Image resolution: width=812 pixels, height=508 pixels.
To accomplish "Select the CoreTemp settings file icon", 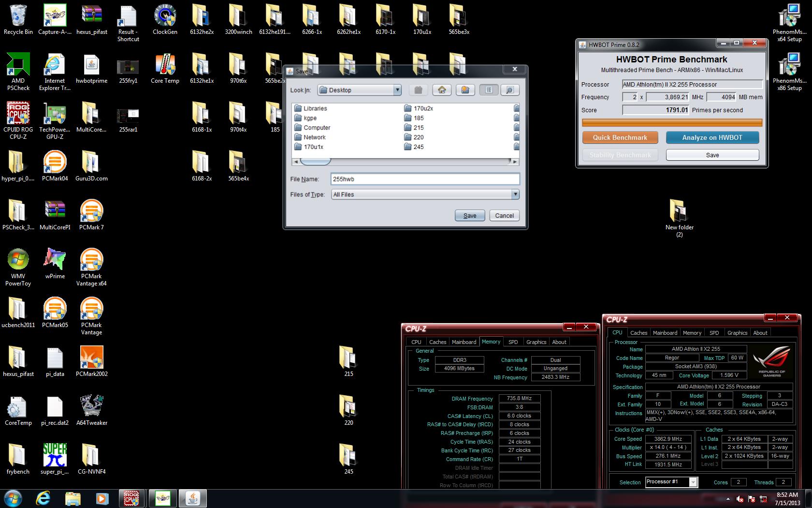I will [x=18, y=411].
